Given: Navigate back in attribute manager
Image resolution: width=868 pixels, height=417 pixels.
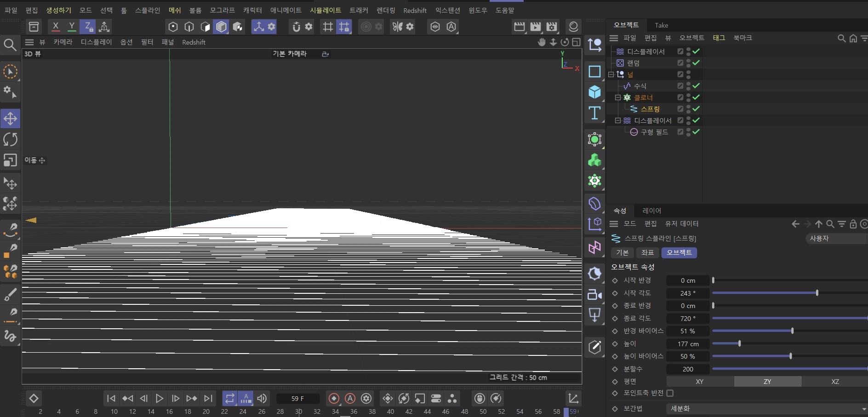Looking at the screenshot, I should (x=796, y=224).
